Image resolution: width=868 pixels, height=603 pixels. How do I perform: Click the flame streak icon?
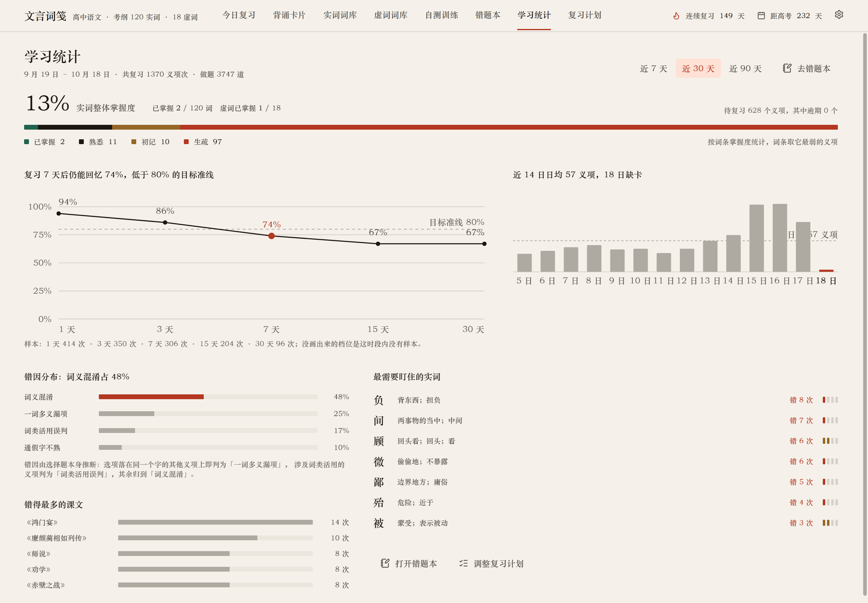(x=676, y=16)
